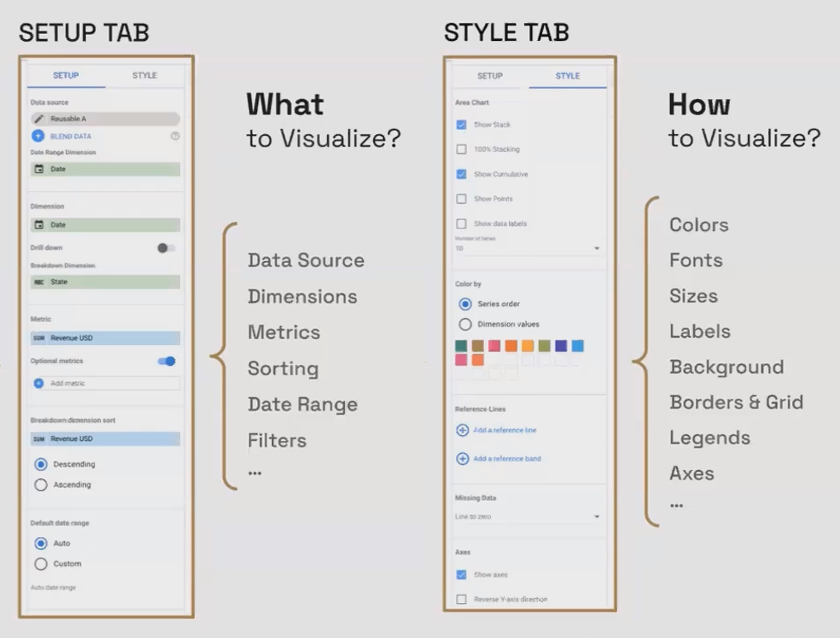Click the Add metric input field

114,383
